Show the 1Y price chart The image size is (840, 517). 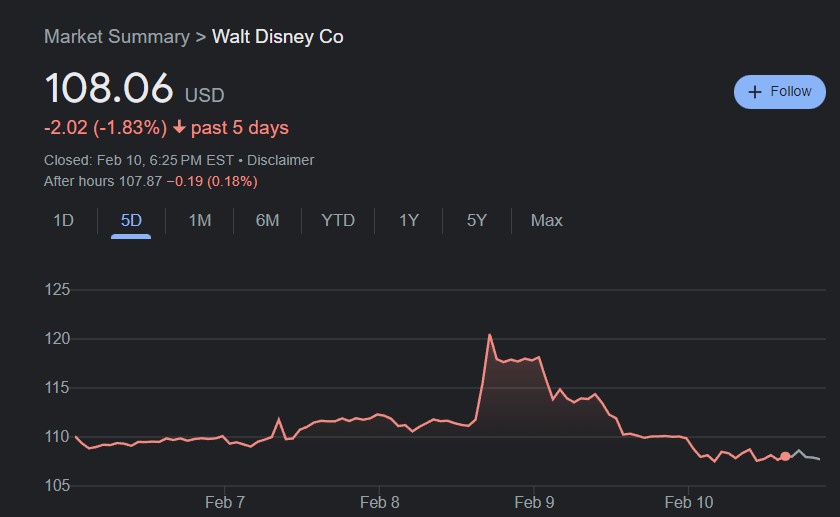pyautogui.click(x=408, y=220)
